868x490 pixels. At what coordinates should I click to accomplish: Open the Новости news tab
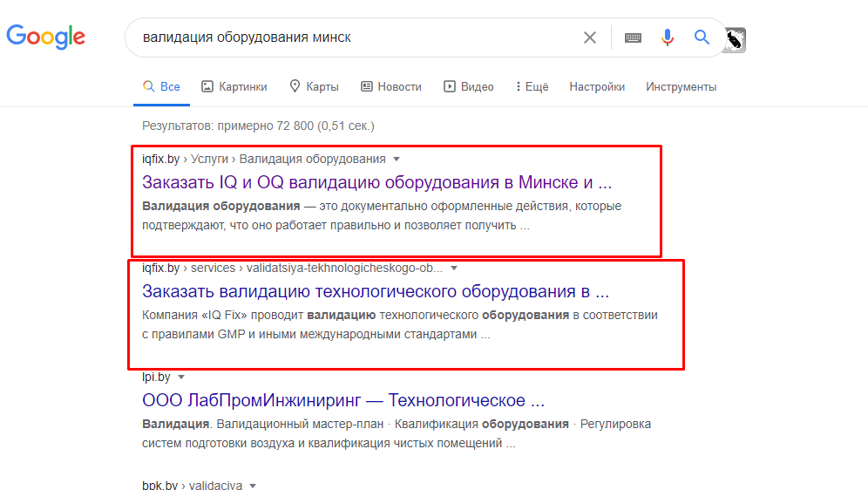pos(391,87)
